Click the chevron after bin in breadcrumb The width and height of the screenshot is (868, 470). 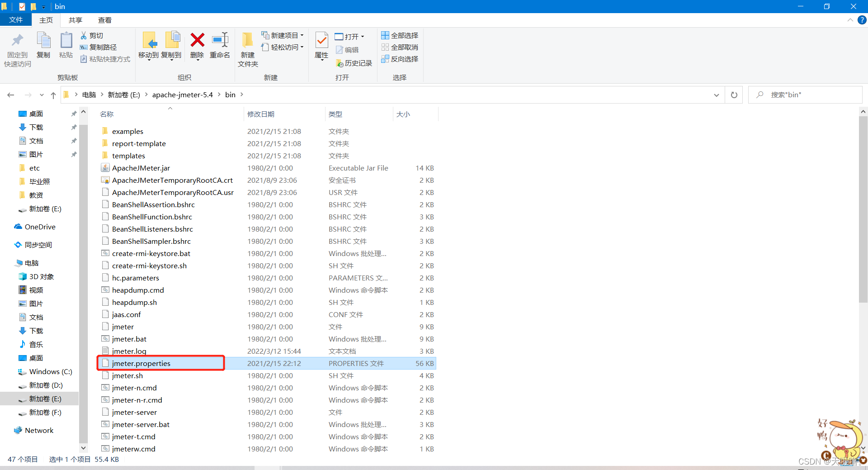pyautogui.click(x=242, y=95)
